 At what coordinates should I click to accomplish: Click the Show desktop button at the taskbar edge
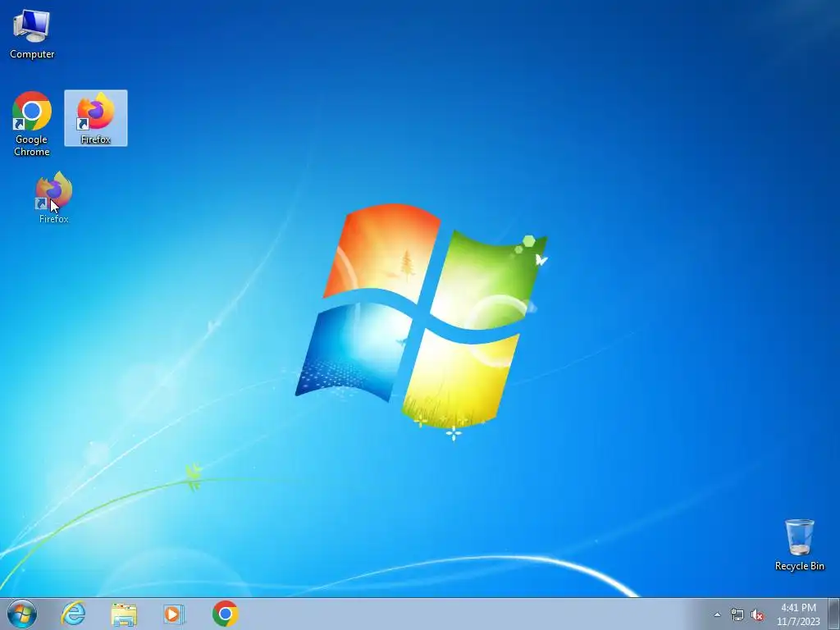pyautogui.click(x=834, y=614)
